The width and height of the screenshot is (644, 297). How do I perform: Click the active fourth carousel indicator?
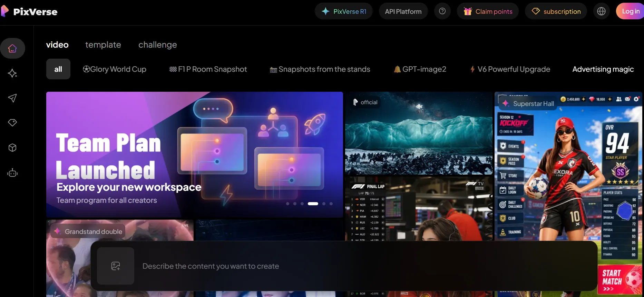(313, 204)
